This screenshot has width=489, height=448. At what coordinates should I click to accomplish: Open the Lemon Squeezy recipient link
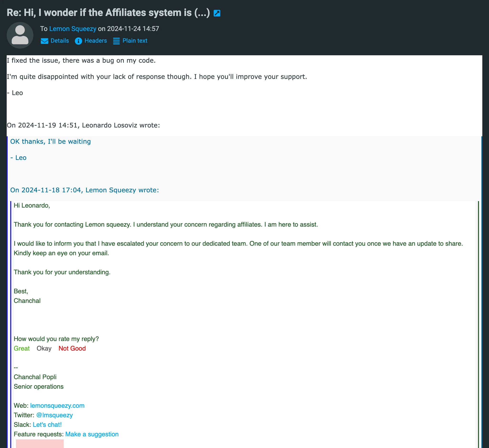coord(72,29)
